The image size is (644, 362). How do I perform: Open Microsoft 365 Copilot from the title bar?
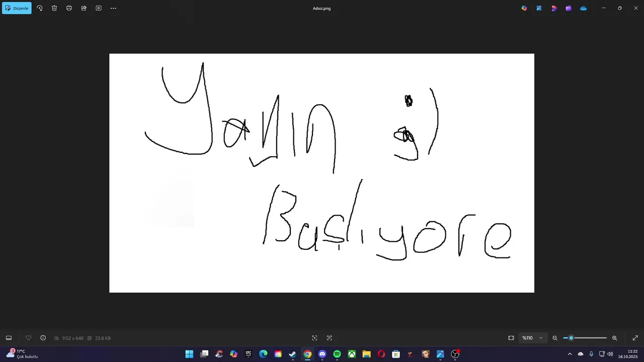524,8
